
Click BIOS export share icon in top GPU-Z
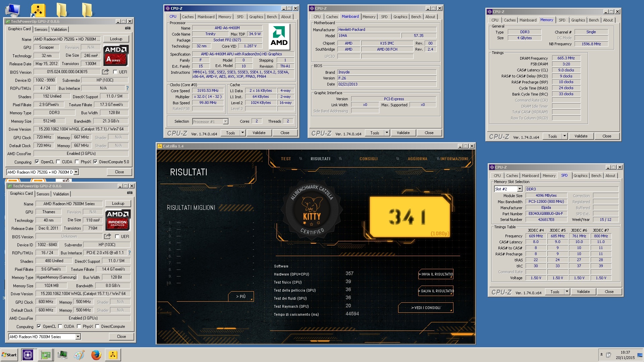(x=106, y=72)
